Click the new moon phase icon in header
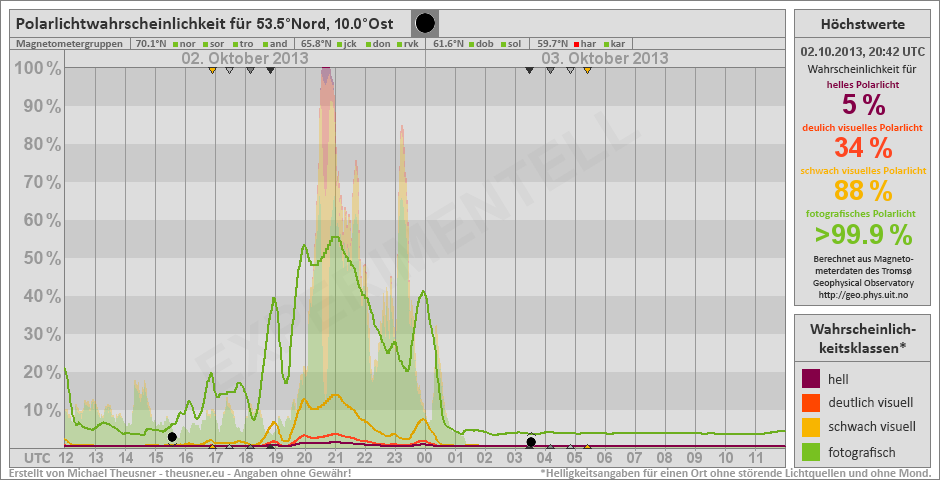 (x=425, y=23)
